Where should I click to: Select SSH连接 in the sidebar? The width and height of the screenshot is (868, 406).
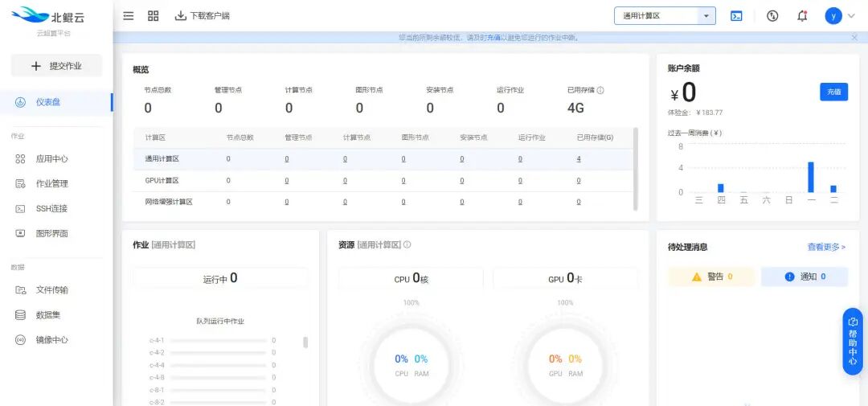point(52,209)
